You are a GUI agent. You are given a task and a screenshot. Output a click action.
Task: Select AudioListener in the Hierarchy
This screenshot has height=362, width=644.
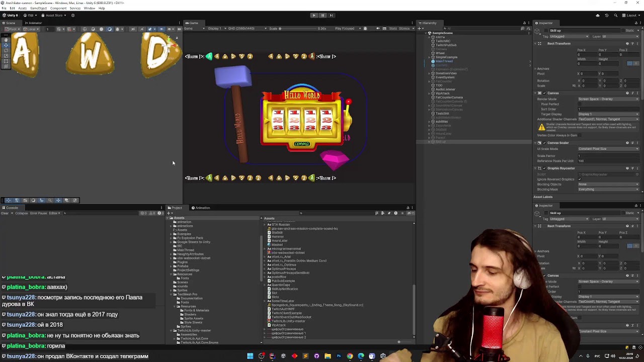point(445,89)
